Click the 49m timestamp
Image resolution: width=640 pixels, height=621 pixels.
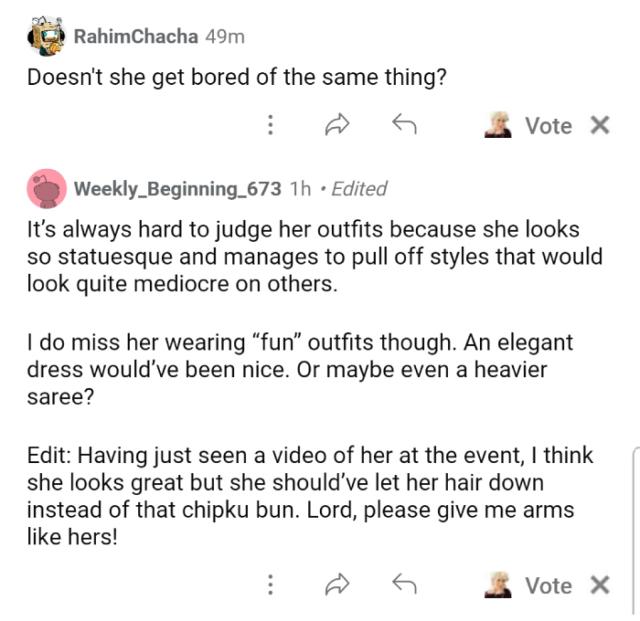(224, 37)
